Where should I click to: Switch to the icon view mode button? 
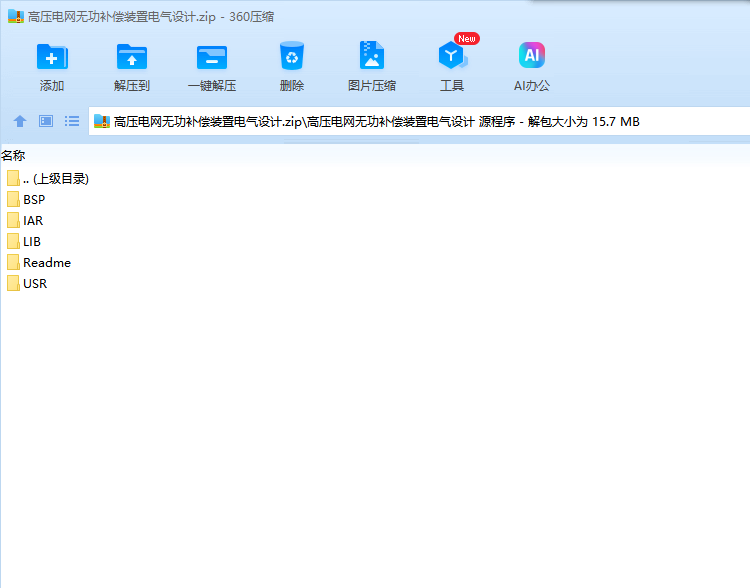(46, 121)
